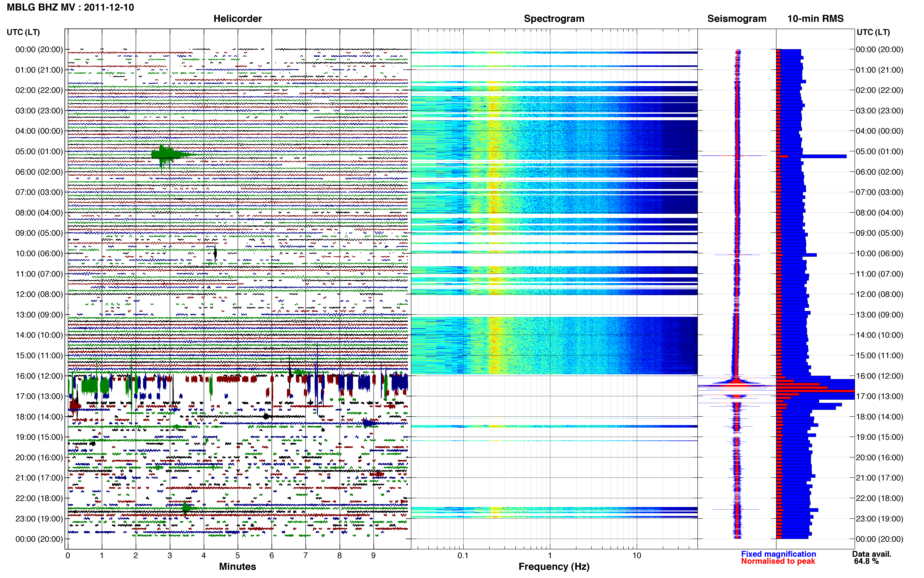The image size is (924, 578).
Task: Click 14:00 (10:00) label beside the Helicorder
Action: (39, 335)
